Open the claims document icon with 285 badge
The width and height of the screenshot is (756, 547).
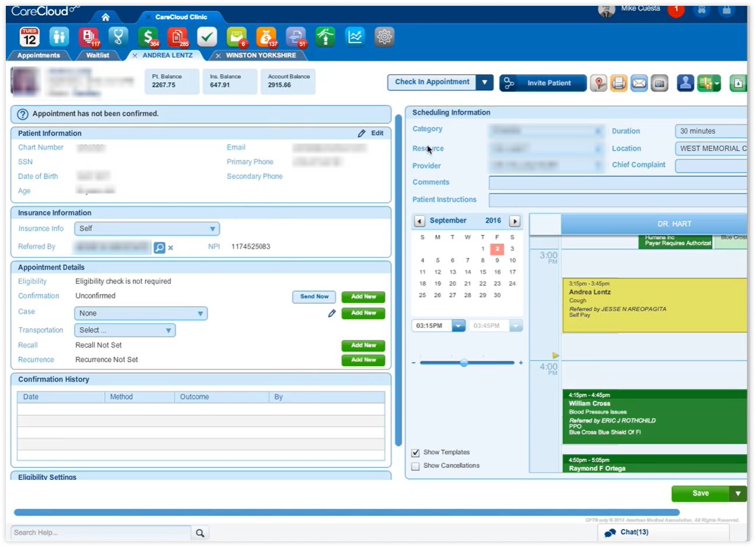tap(177, 37)
